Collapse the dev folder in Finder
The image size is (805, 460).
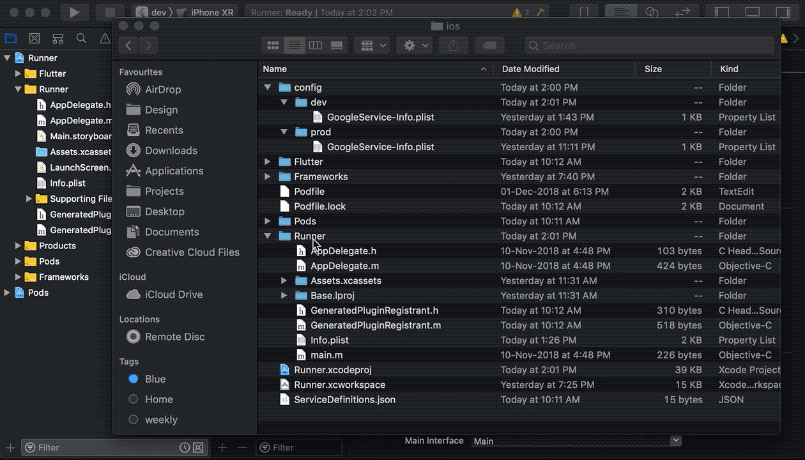click(x=284, y=103)
